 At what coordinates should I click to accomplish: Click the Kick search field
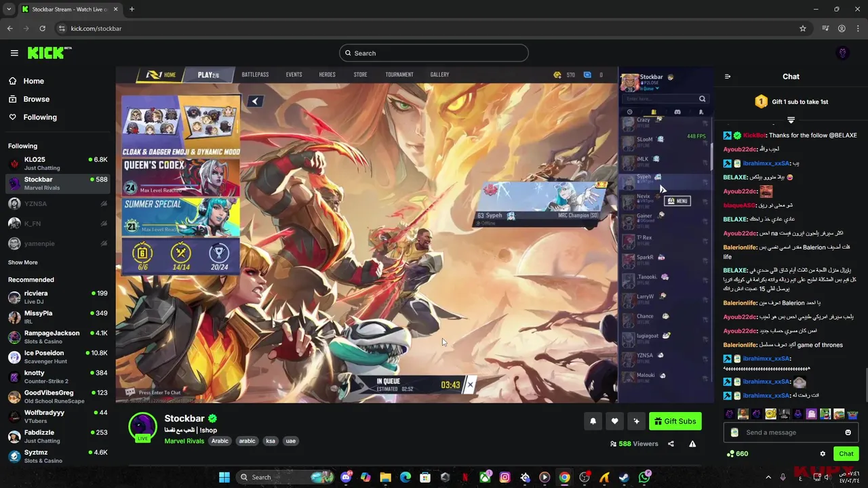click(434, 53)
